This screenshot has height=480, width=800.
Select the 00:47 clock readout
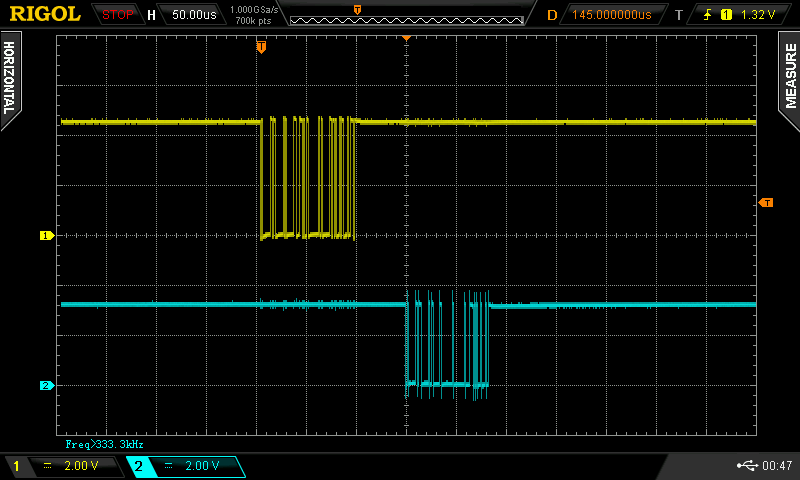pyautogui.click(x=777, y=465)
